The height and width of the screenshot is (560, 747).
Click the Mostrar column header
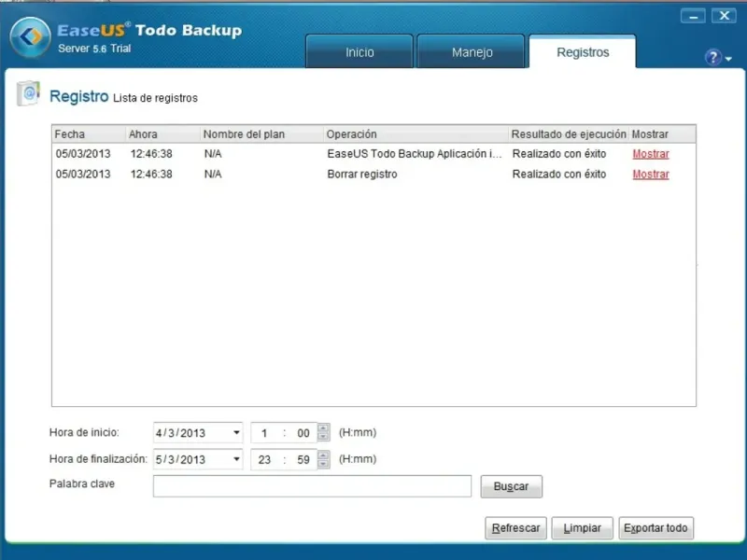(x=662, y=133)
